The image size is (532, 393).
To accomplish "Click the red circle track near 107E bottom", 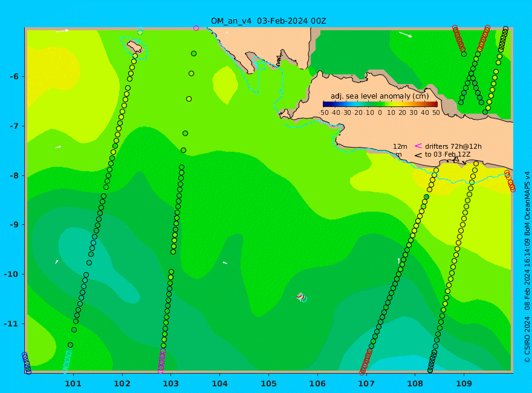I will (x=366, y=362).
